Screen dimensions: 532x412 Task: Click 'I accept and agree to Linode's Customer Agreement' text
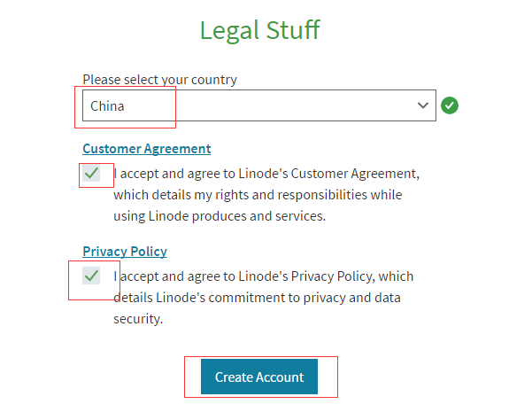click(266, 173)
